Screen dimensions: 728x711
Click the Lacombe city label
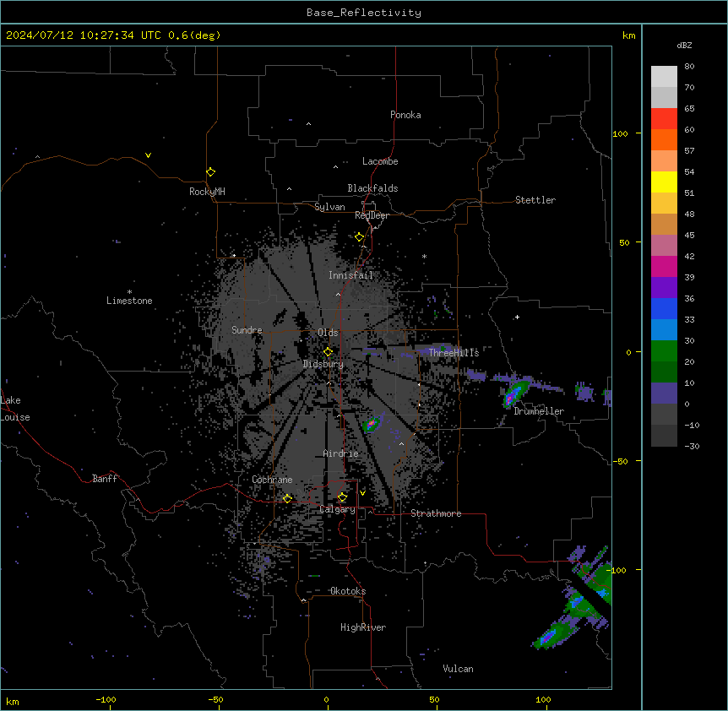coord(380,161)
